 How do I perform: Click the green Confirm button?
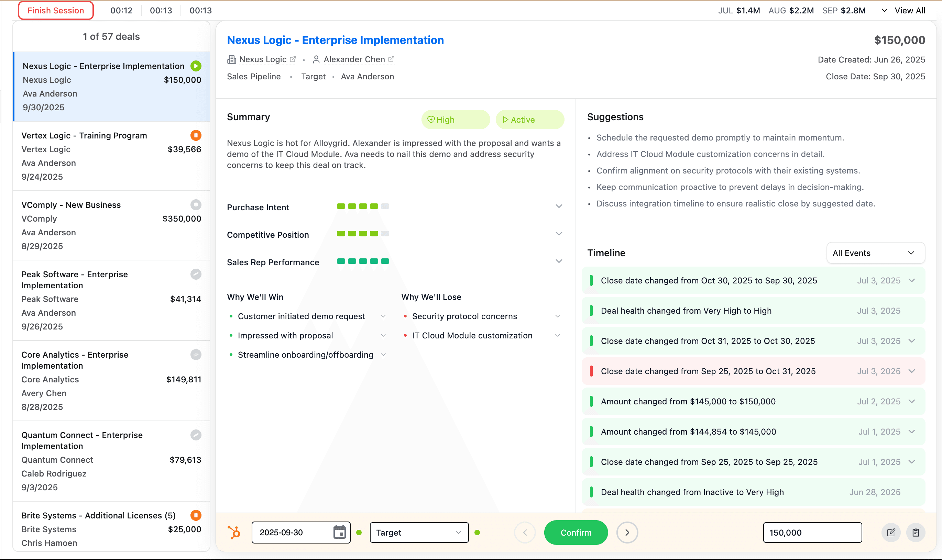pyautogui.click(x=576, y=533)
